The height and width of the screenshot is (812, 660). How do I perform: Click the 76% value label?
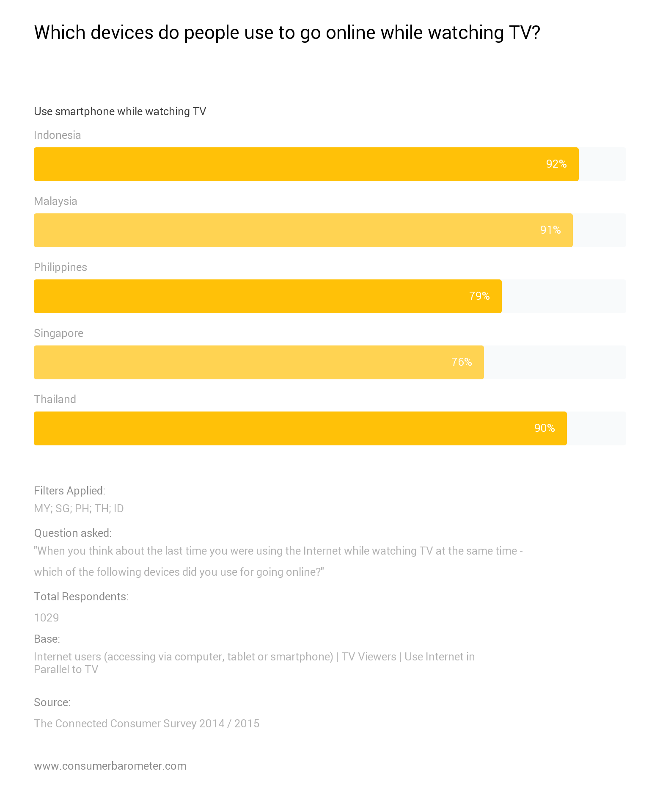click(461, 362)
